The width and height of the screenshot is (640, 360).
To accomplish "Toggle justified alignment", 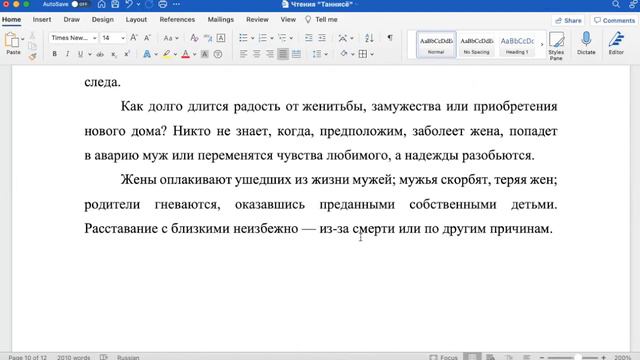I will (283, 54).
